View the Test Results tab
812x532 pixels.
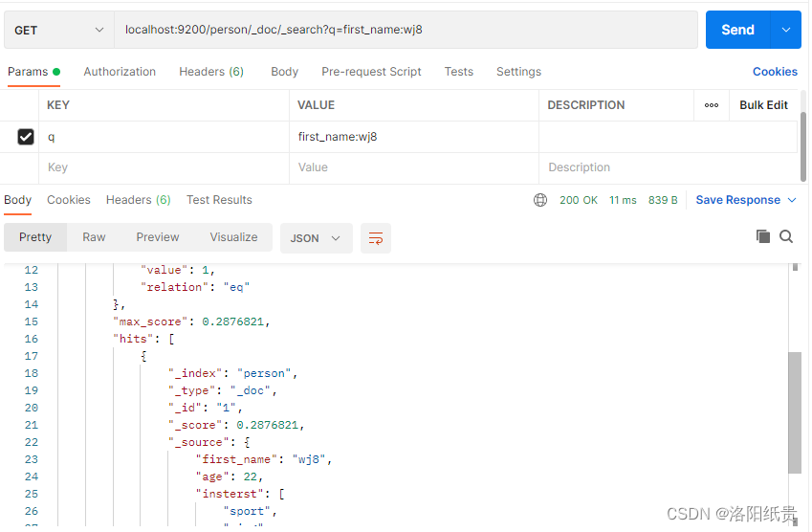219,200
